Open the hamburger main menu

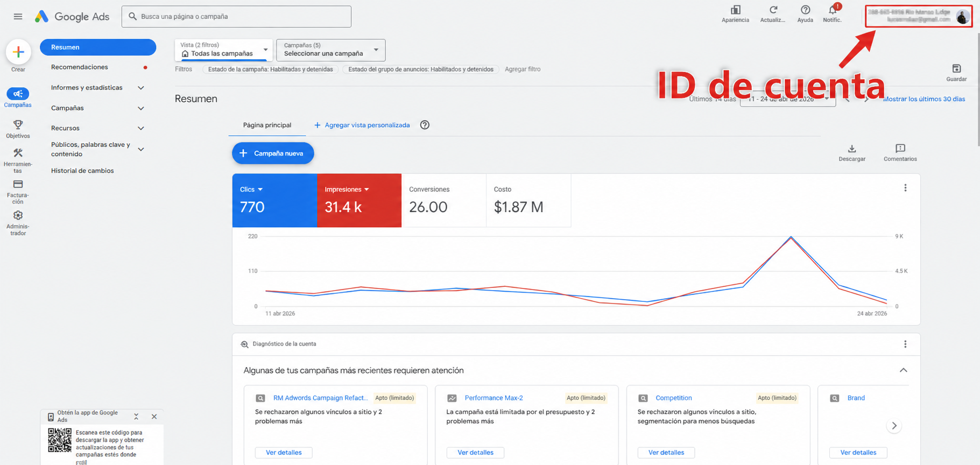point(18,17)
